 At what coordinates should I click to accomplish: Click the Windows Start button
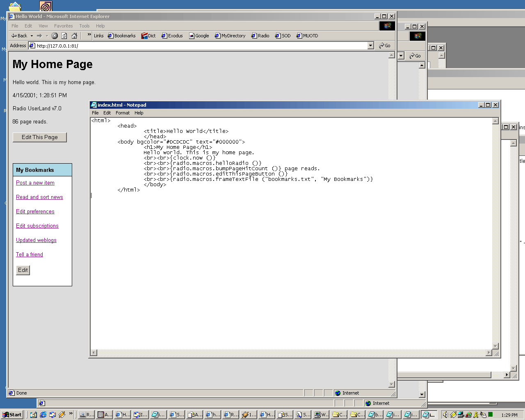[x=12, y=415]
